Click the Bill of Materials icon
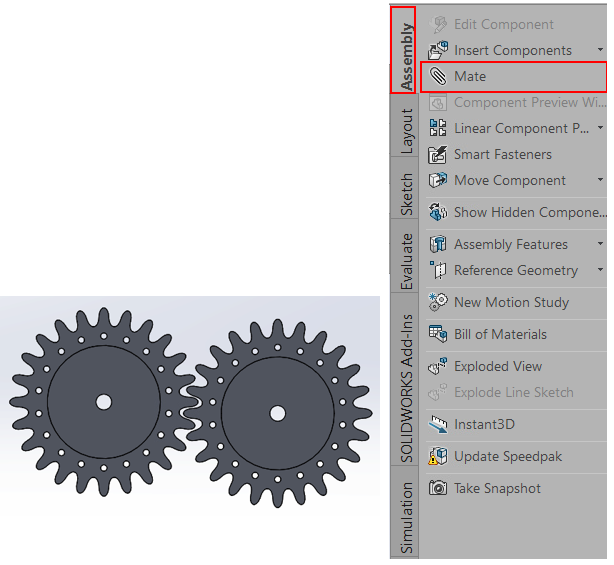The width and height of the screenshot is (614, 565). tap(438, 334)
